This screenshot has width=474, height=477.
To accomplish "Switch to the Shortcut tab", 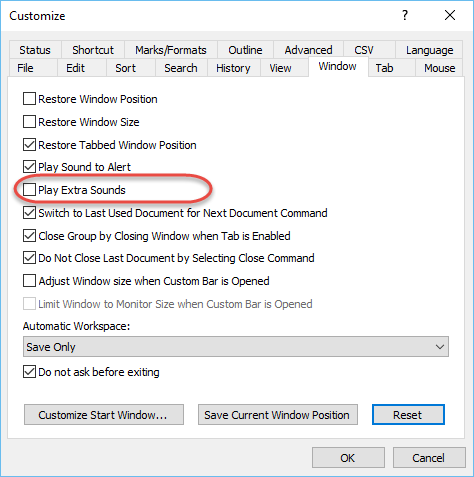I will point(93,50).
